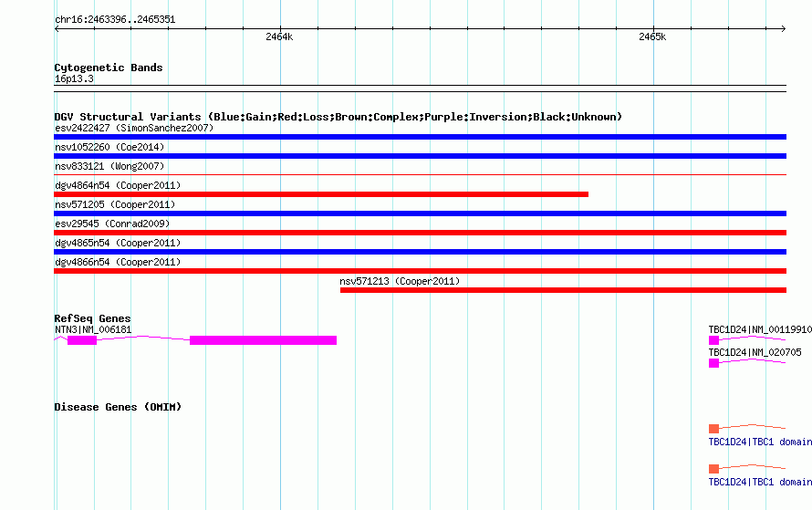Open the dgv4866n54 (Cooper2011) label
This screenshot has width=812, height=510.
[x=118, y=262]
